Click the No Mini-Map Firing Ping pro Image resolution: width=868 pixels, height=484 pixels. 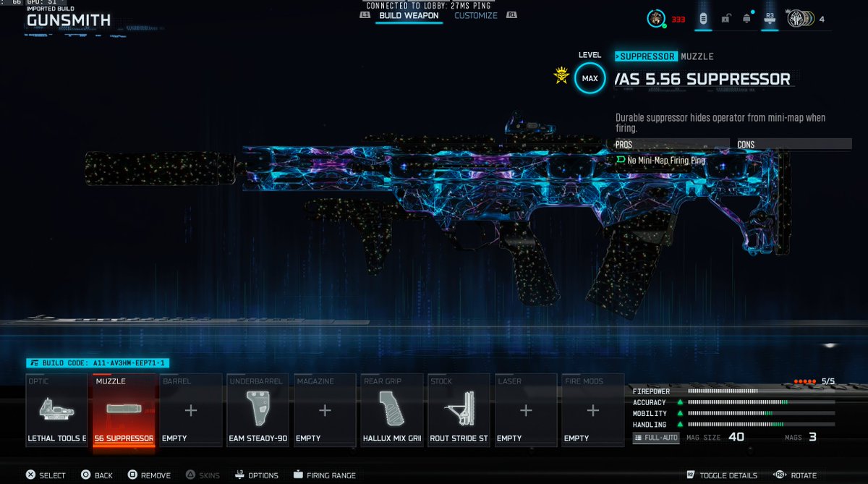point(660,161)
